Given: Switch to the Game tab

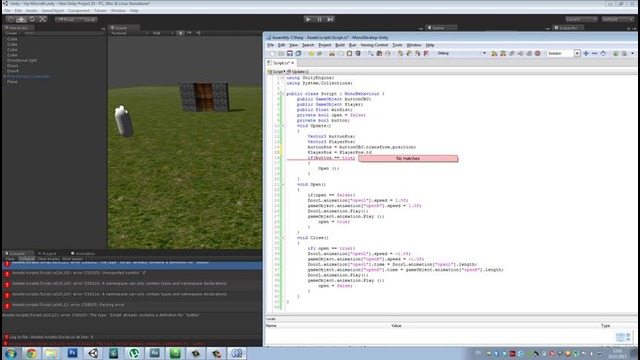Looking at the screenshot, I should click(x=441, y=28).
